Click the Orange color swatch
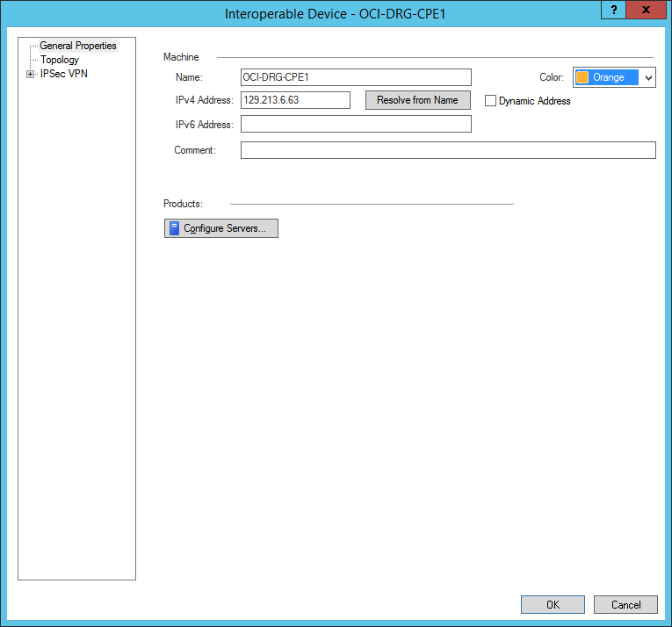The width and height of the screenshot is (672, 627). tap(582, 77)
